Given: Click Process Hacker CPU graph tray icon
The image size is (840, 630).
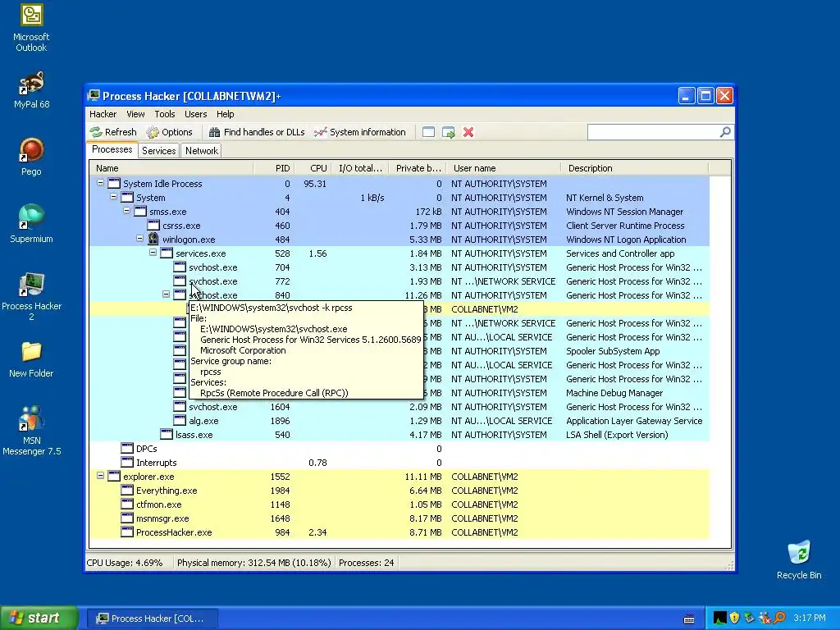Looking at the screenshot, I should coord(719,619).
